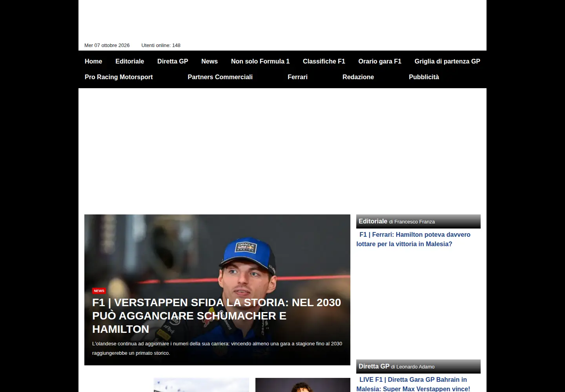Open the Ferrari section
The height and width of the screenshot is (392, 565).
(297, 77)
